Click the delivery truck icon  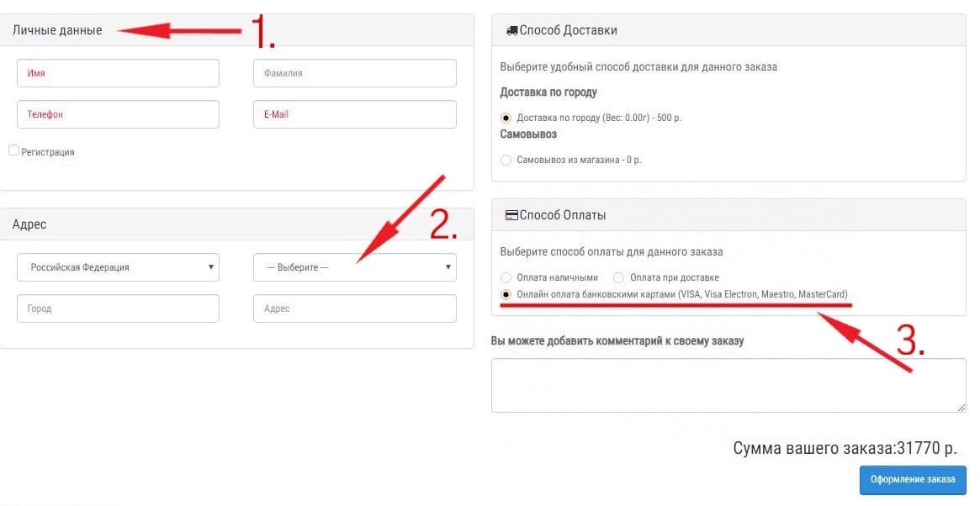[512, 30]
